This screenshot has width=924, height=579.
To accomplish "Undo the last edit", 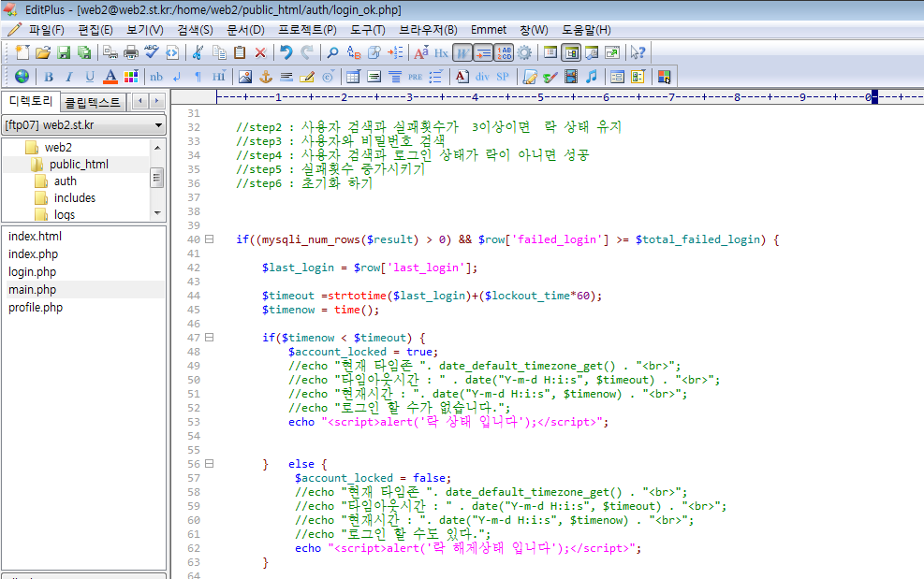I will tap(286, 52).
